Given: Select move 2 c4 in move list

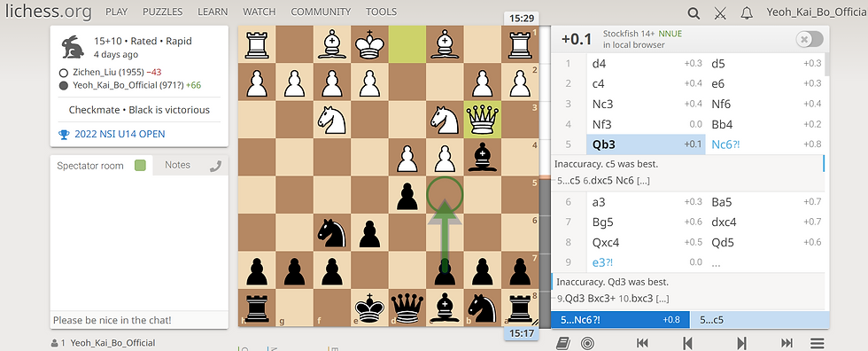Looking at the screenshot, I should [646, 83].
